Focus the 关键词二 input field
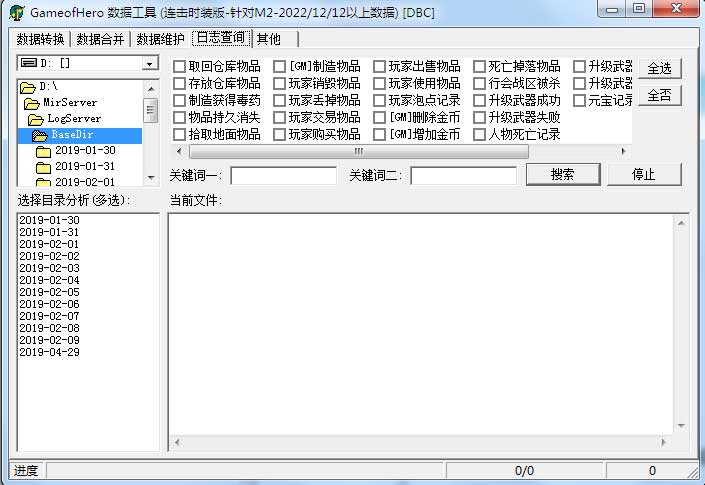Viewport: 705px width, 485px height. pos(464,175)
